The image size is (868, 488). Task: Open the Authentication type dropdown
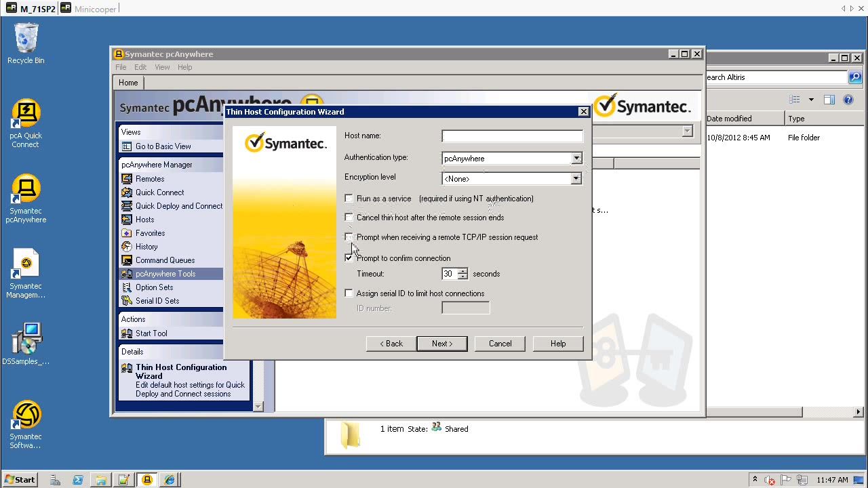[x=576, y=158]
